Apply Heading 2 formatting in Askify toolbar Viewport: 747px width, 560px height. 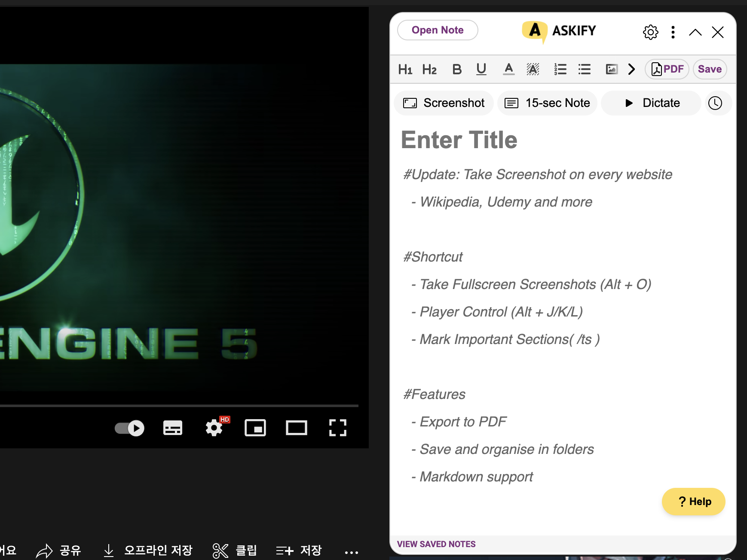[429, 69]
